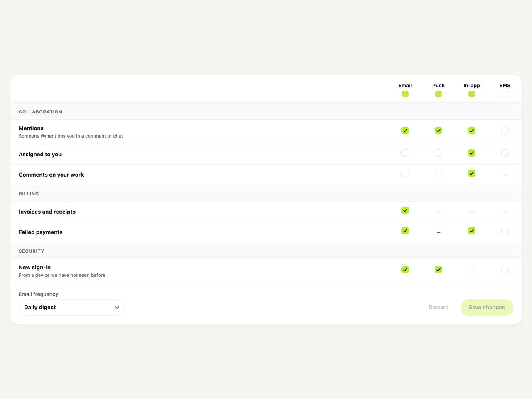Click the New sign-in row title
The image size is (532, 399).
(34, 268)
